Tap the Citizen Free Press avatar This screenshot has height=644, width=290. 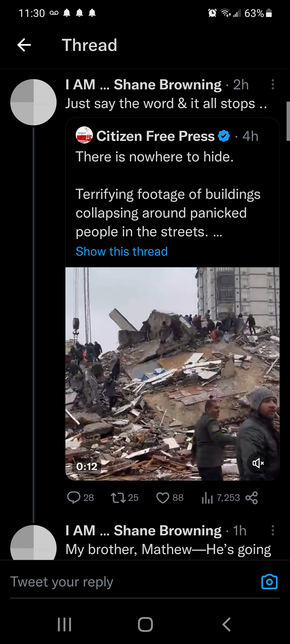(x=84, y=135)
